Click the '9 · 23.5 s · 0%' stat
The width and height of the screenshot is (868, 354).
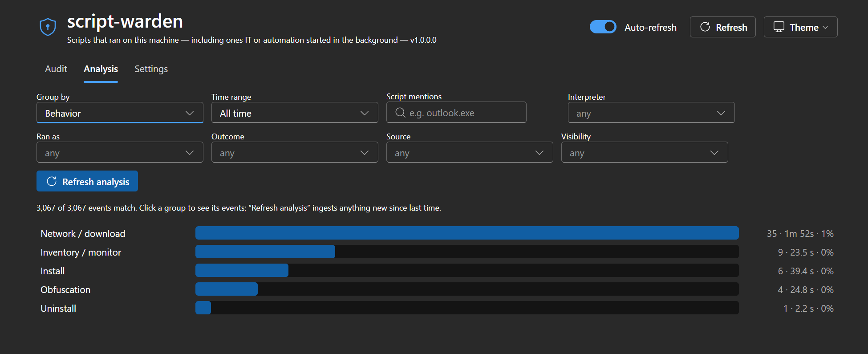pos(806,252)
